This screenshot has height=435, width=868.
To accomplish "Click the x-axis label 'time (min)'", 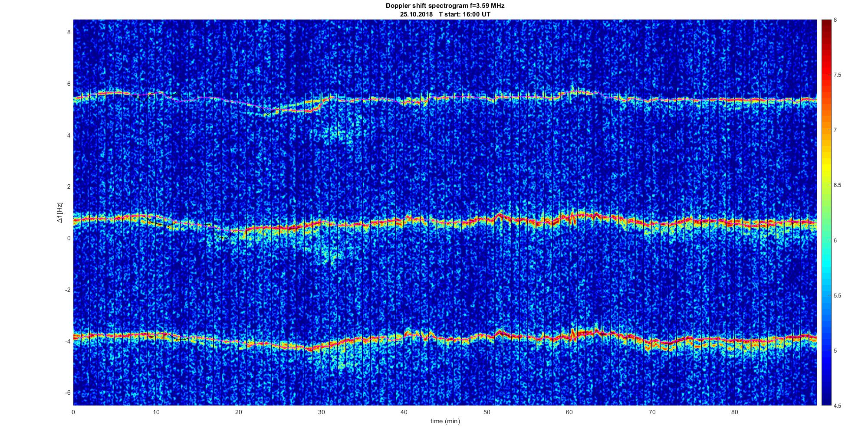I will 445,421.
